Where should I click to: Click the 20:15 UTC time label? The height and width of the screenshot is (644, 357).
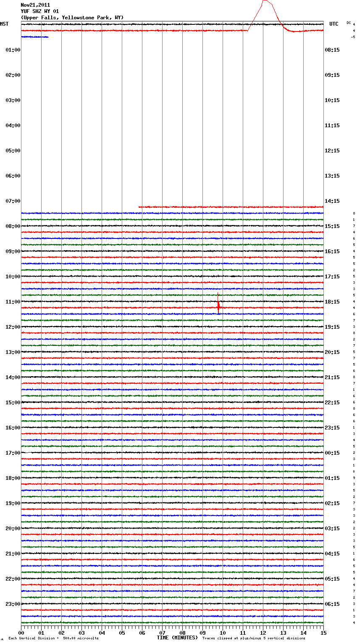332,352
